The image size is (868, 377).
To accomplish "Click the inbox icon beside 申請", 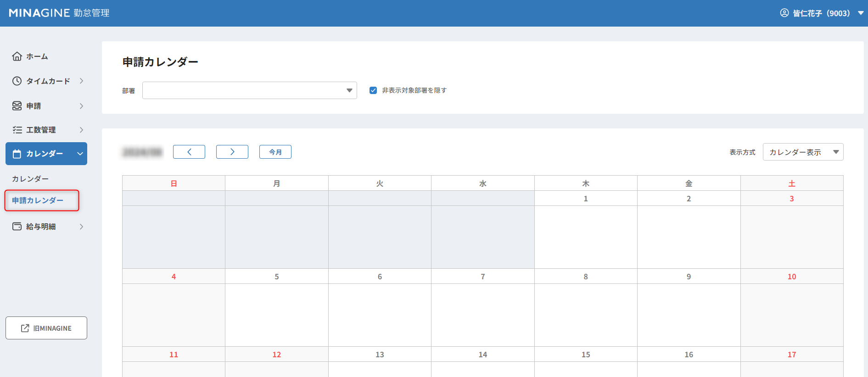I will [17, 106].
